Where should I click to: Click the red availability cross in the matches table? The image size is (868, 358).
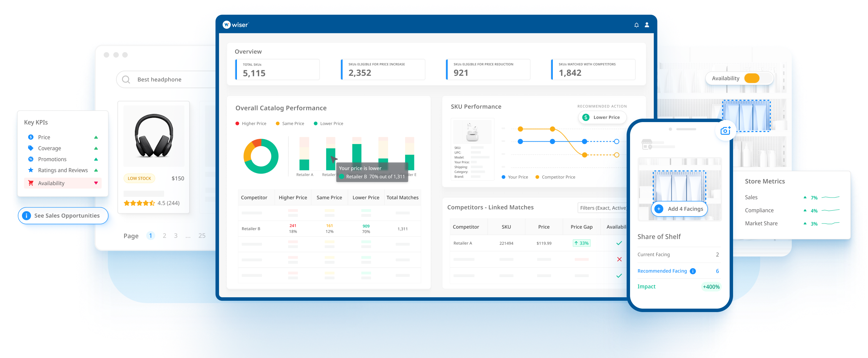tap(619, 259)
